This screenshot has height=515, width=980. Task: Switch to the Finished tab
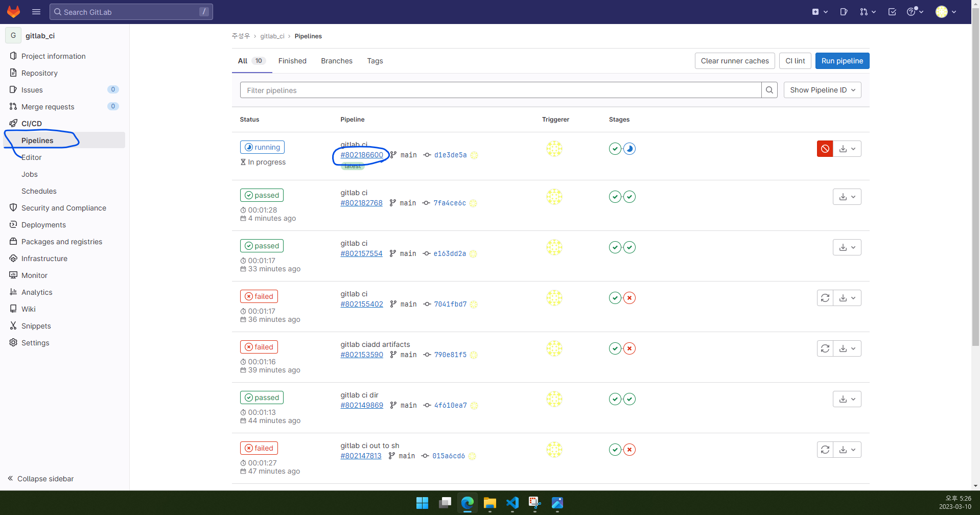[x=292, y=61]
